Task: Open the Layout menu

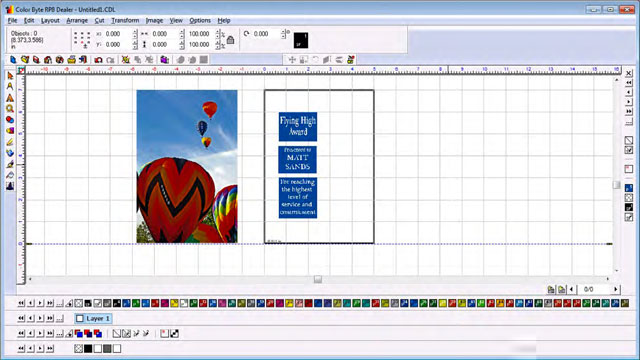Action: pos(50,20)
